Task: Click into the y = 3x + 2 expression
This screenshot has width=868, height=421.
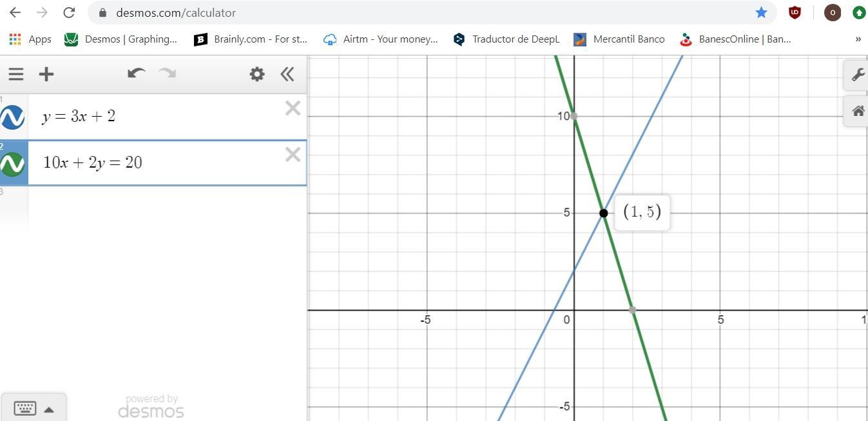Action: click(x=79, y=116)
